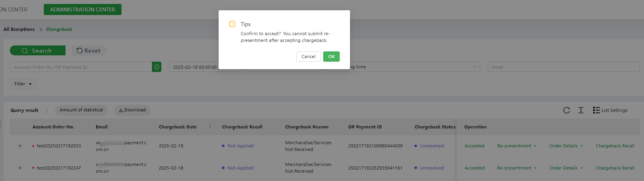This screenshot has width=644, height=181.
Task: Click the Reset button
Action: coord(89,51)
